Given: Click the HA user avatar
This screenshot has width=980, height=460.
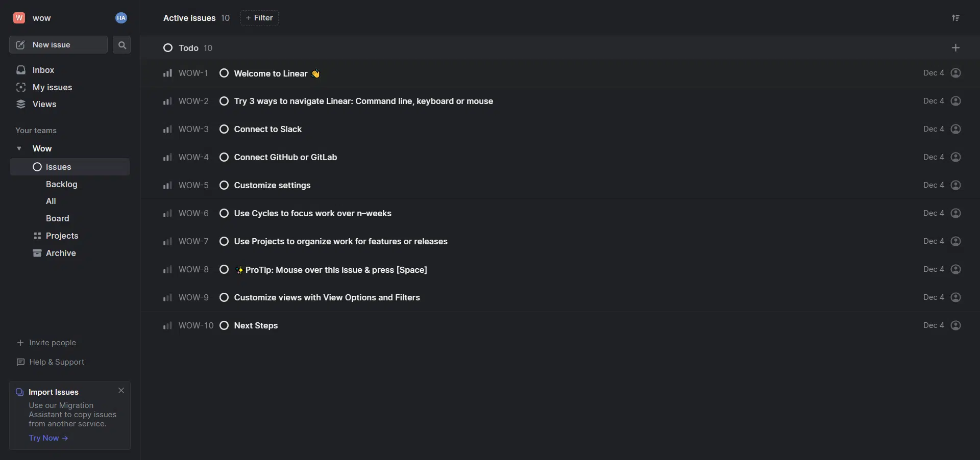Looking at the screenshot, I should [x=121, y=18].
